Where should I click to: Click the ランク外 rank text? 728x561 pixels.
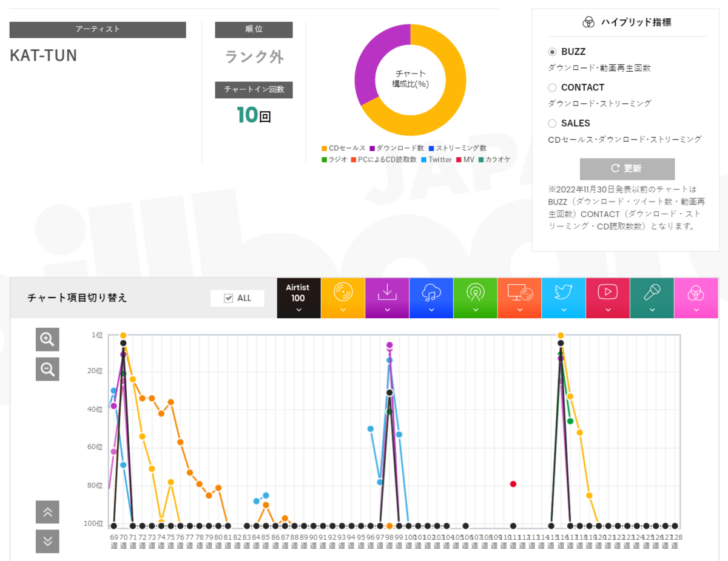(254, 56)
